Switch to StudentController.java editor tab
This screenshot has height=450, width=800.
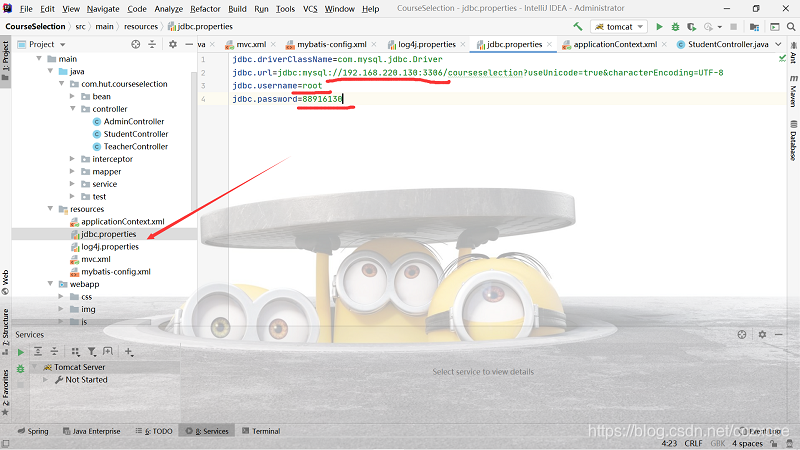pos(728,44)
